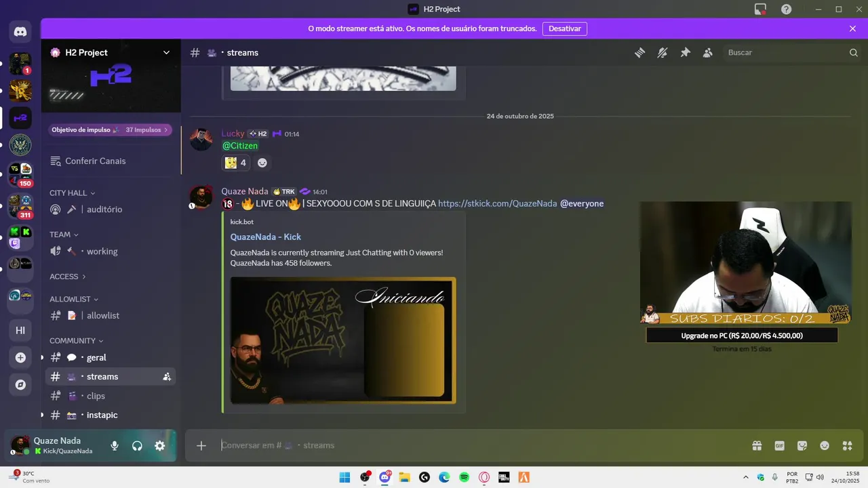Toggle microphone mute in user panel
The image size is (868, 488).
[x=115, y=446]
